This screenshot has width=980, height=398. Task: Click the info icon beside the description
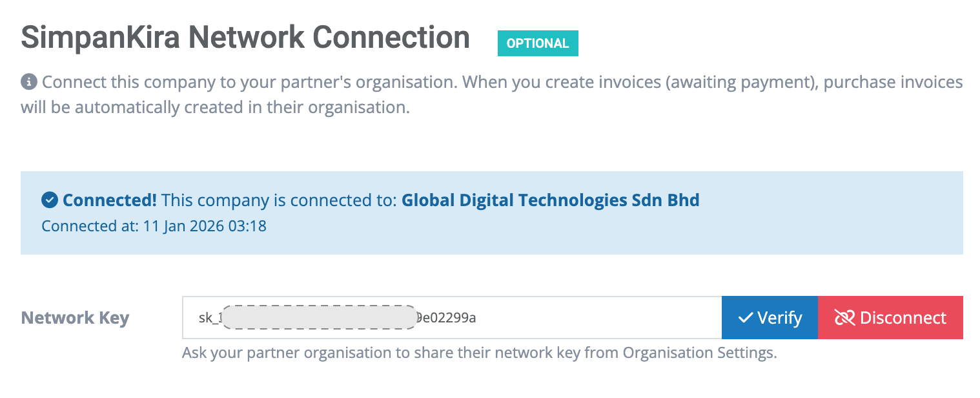28,83
